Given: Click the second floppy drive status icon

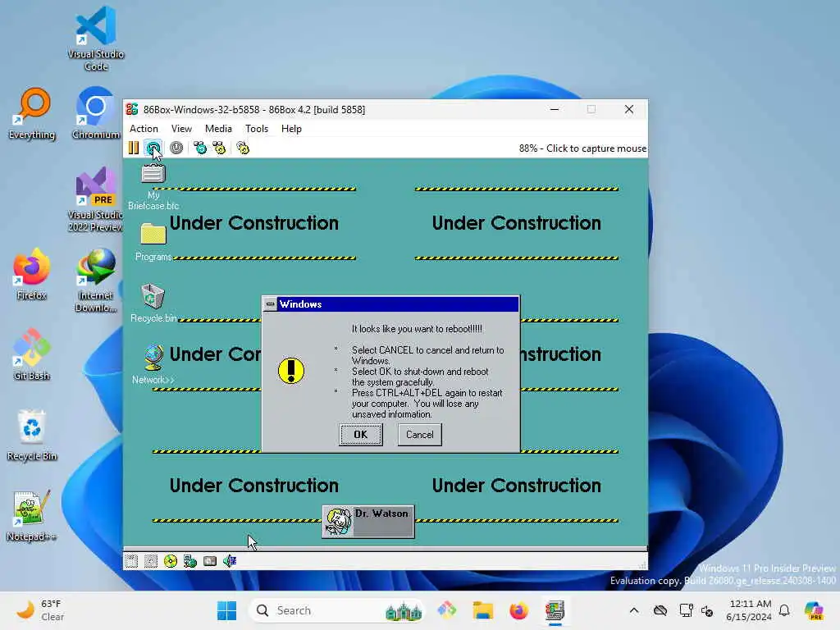Looking at the screenshot, I should (x=151, y=561).
